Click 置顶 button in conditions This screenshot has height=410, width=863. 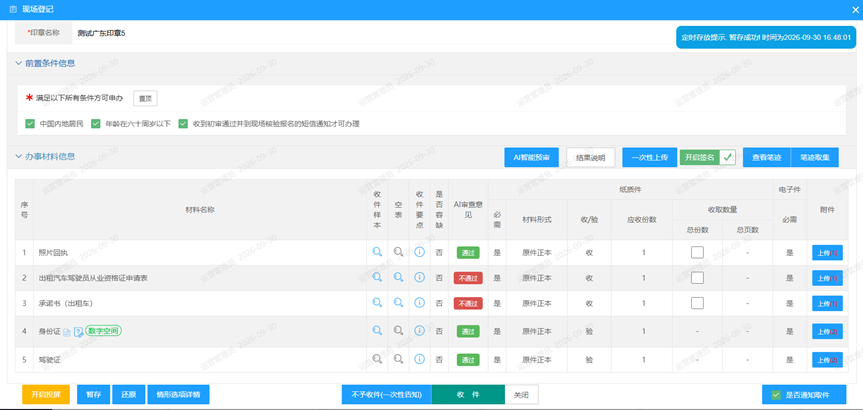[145, 99]
